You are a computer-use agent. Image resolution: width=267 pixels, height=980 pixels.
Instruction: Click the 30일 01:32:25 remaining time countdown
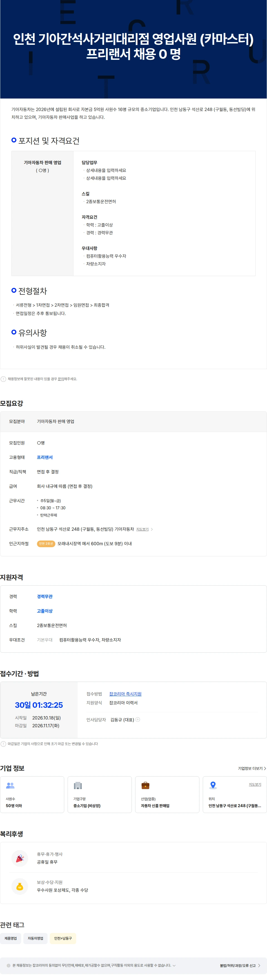(x=39, y=705)
